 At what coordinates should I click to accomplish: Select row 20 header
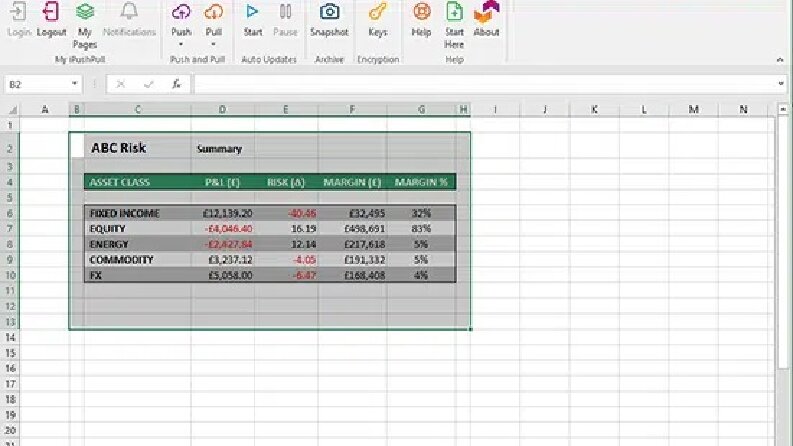[10, 430]
